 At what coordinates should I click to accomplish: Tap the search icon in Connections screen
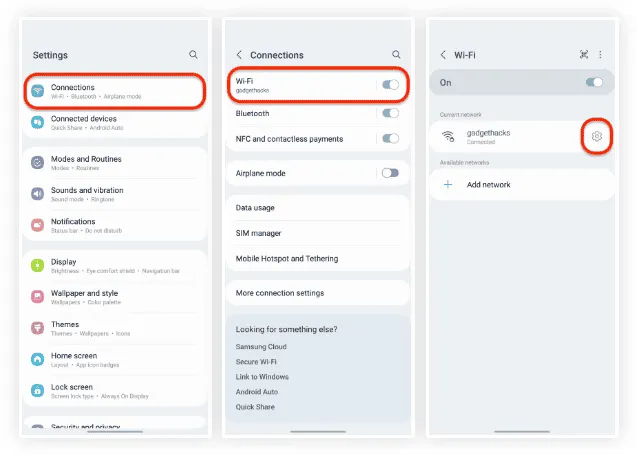click(x=396, y=55)
